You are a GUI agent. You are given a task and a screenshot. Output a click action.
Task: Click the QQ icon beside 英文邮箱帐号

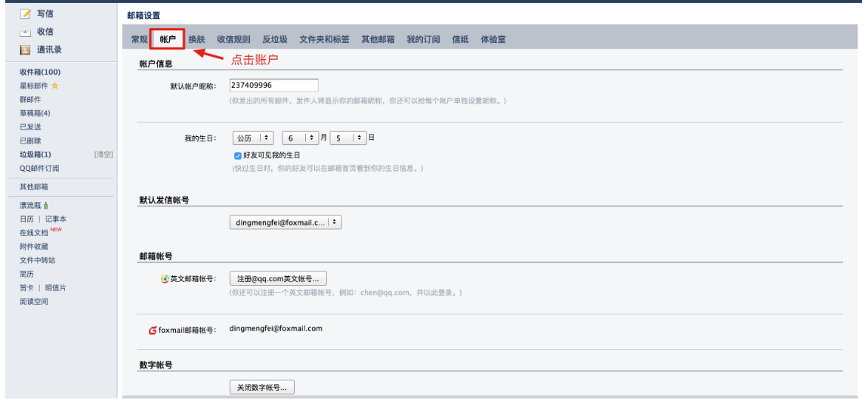click(165, 278)
